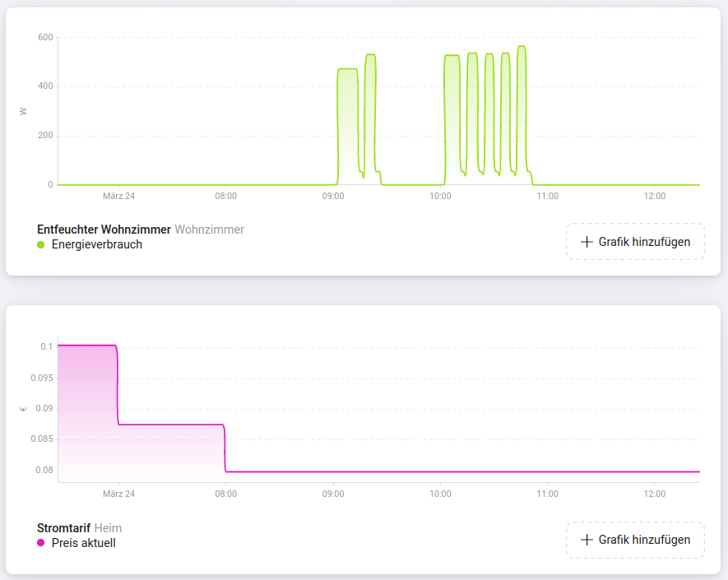This screenshot has width=728, height=580.
Task: Click the 600 W axis label on the energy chart
Action: [x=45, y=37]
